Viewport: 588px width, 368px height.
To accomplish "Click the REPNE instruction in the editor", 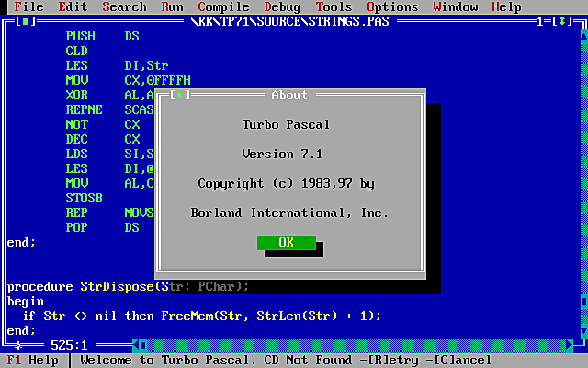I will point(84,109).
